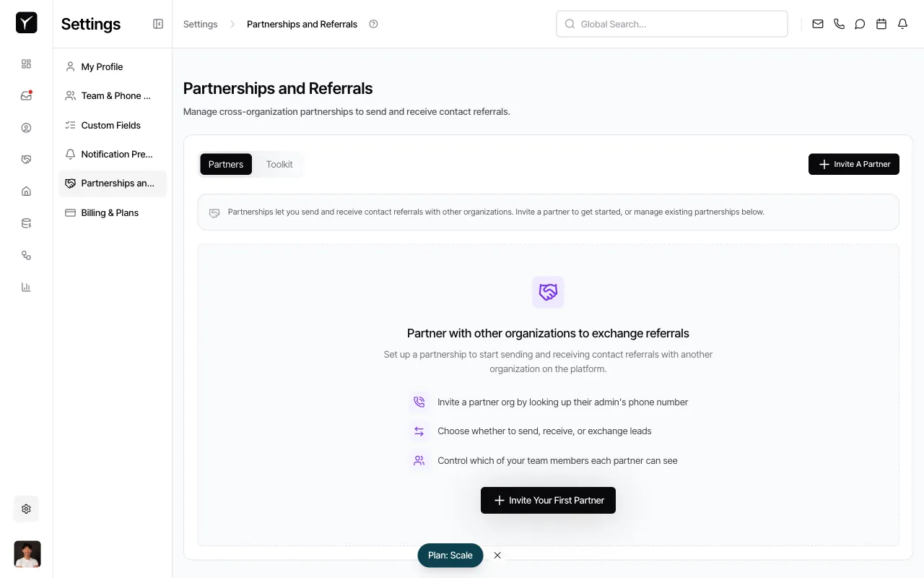Open the settings gear at the sidebar bottom
Viewport: 924px width, 578px height.
click(26, 509)
